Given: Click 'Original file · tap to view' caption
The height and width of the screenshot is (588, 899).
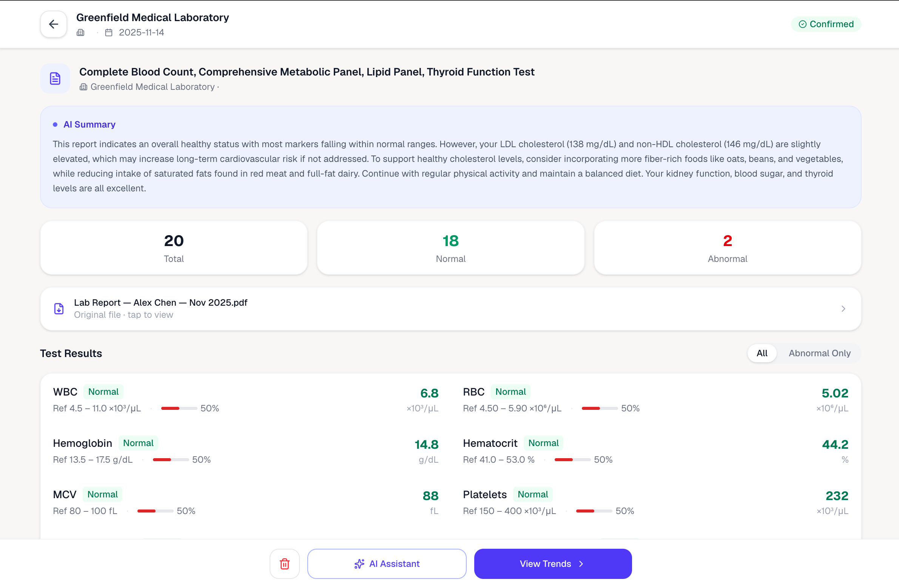Looking at the screenshot, I should click(123, 315).
